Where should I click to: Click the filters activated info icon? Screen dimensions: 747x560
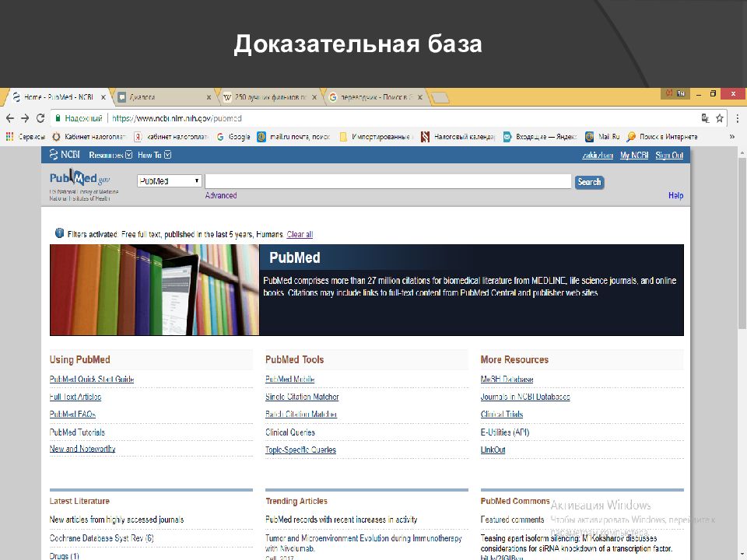coord(59,233)
